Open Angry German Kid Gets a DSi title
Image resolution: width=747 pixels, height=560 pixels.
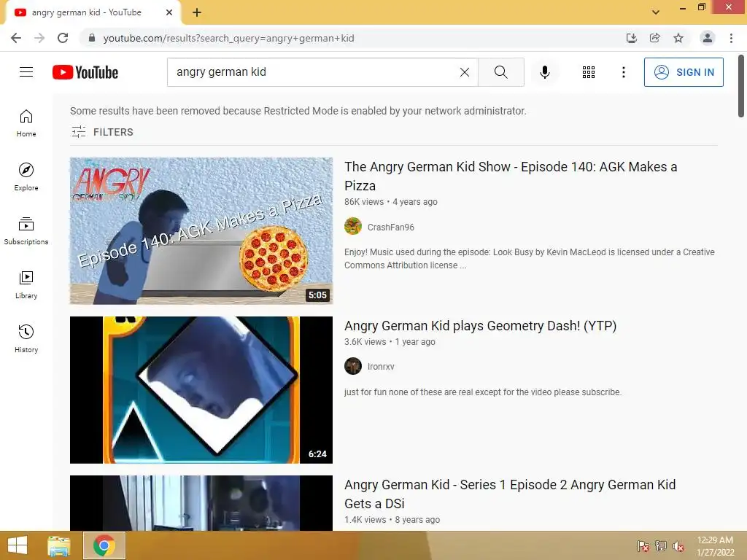510,494
